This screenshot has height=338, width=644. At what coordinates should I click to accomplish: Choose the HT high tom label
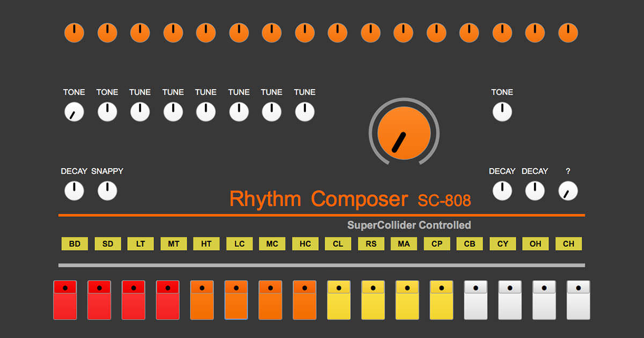[206, 244]
